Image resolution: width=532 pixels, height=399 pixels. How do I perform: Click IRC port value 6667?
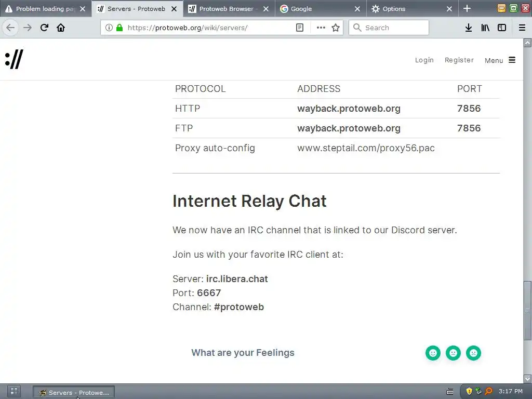(209, 293)
